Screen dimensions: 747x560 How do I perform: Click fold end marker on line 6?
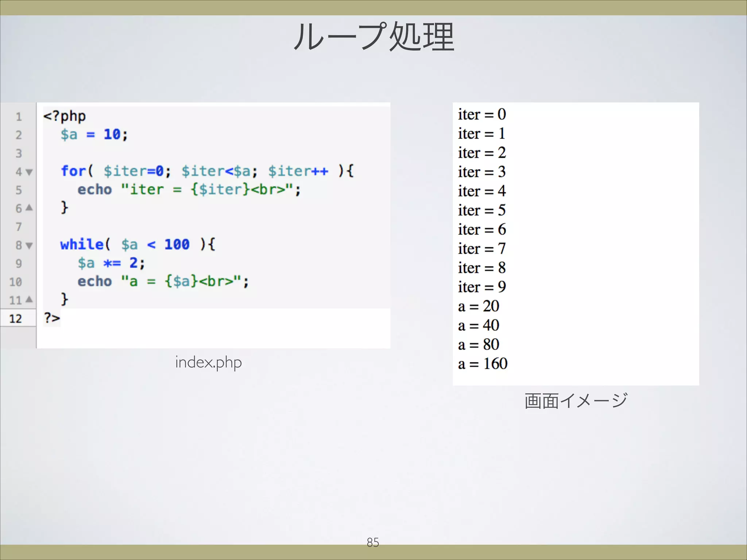tap(29, 208)
